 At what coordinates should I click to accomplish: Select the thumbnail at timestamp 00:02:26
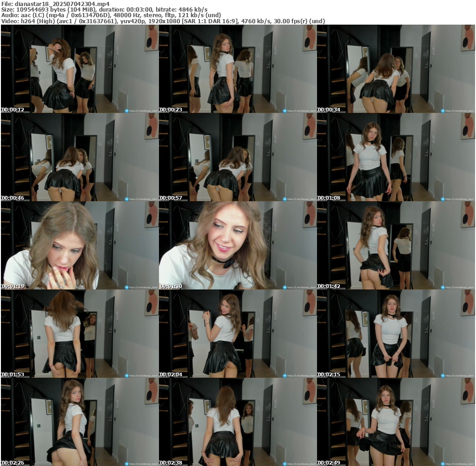click(79, 422)
